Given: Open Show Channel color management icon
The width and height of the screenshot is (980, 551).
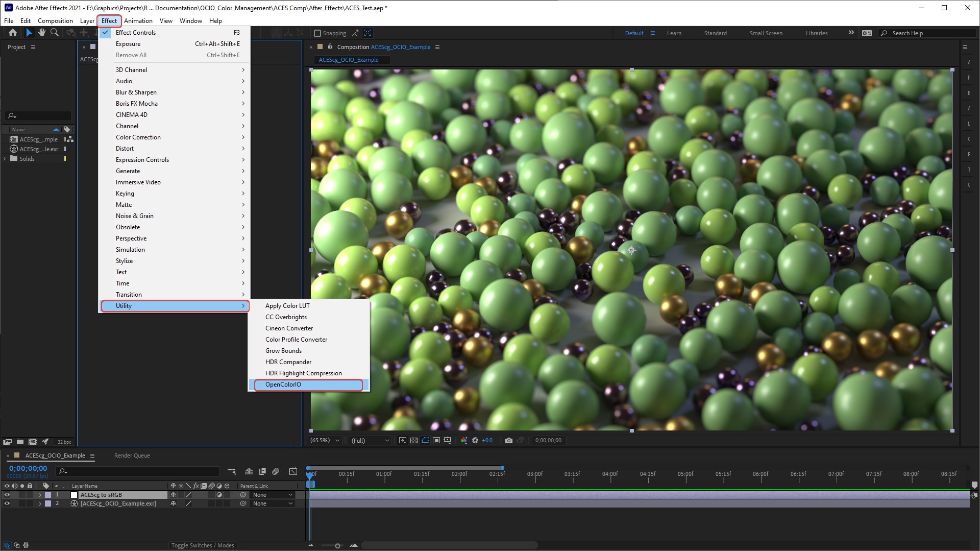Looking at the screenshot, I should tap(463, 440).
